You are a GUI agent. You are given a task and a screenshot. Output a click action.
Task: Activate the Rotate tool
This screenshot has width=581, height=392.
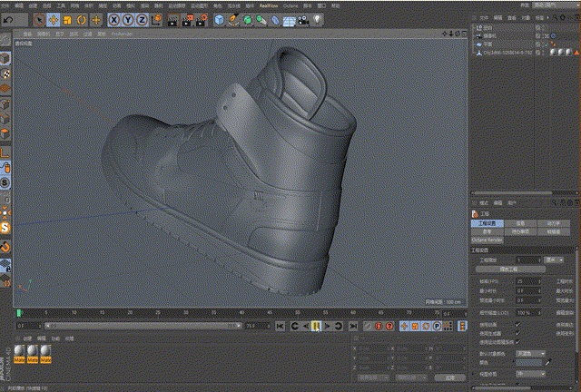(x=81, y=20)
